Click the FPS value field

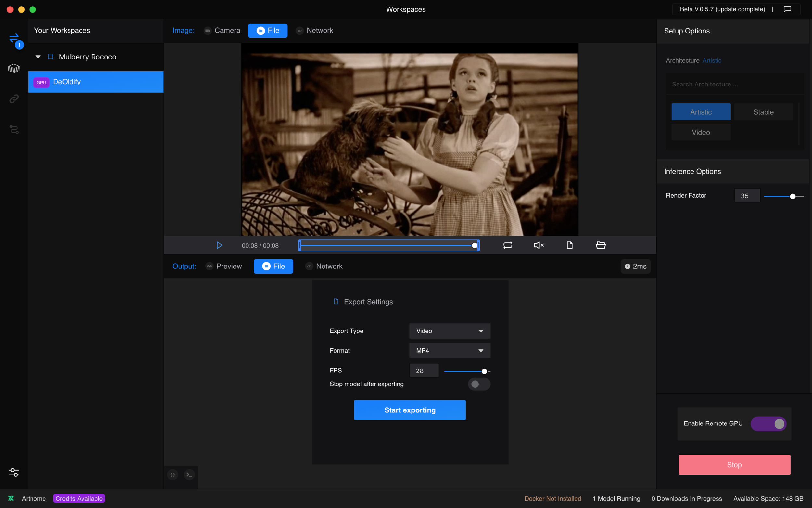tap(424, 371)
